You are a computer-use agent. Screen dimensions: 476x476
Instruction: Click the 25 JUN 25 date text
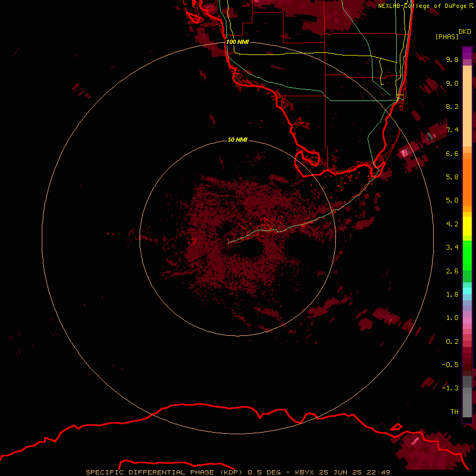[340, 472]
